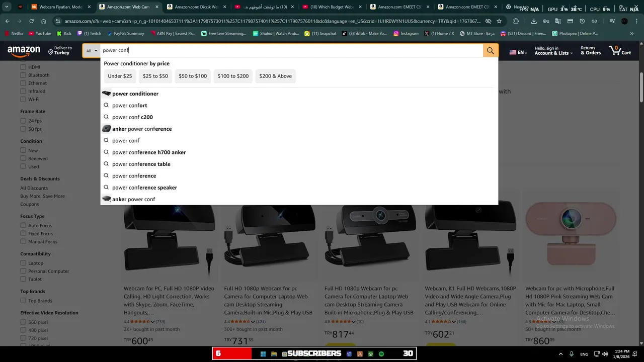Screen dimensions: 644x362
Task: Reload the page with the refresh icon
Action: pos(31,21)
